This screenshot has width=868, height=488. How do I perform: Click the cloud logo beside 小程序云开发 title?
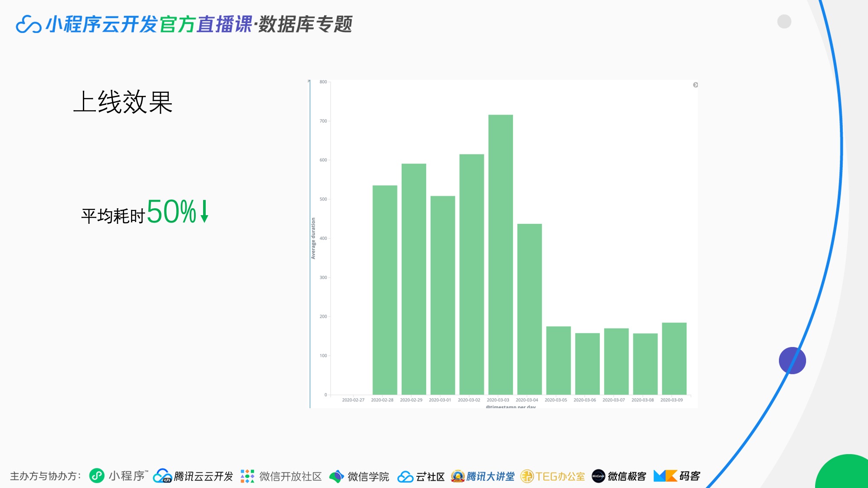29,24
